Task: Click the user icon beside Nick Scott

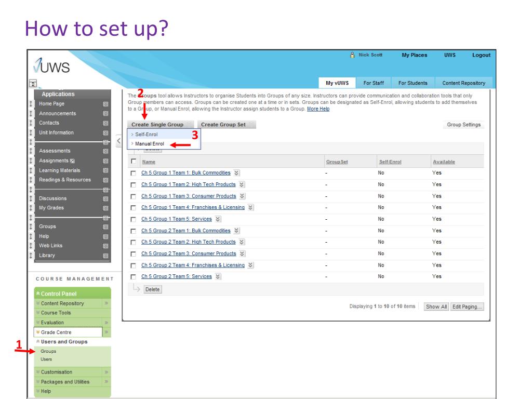Action: (352, 55)
